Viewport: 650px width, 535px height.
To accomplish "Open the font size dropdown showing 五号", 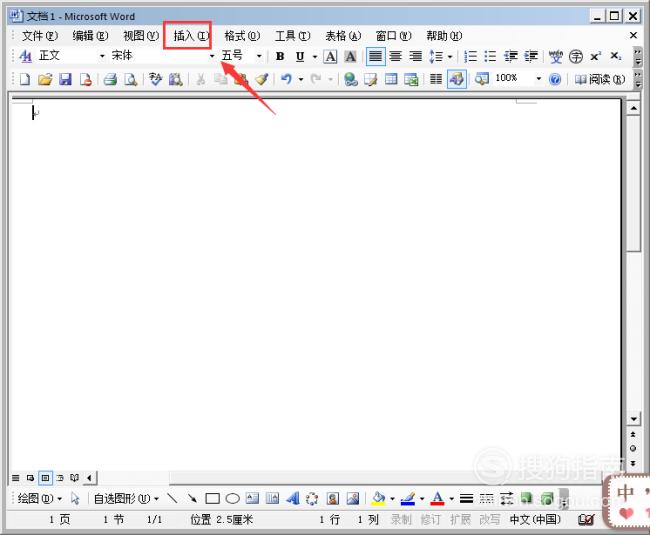I will point(259,56).
